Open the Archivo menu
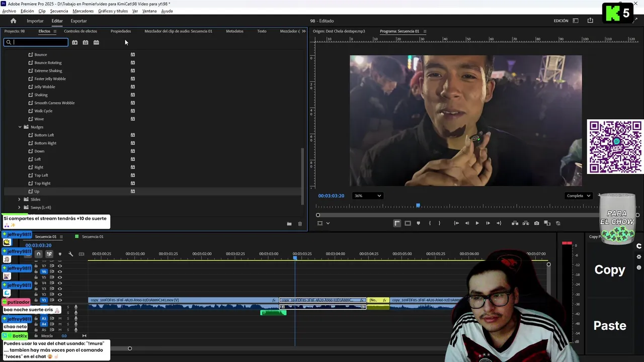Screen dimensions: 644x362 pyautogui.click(x=9, y=11)
